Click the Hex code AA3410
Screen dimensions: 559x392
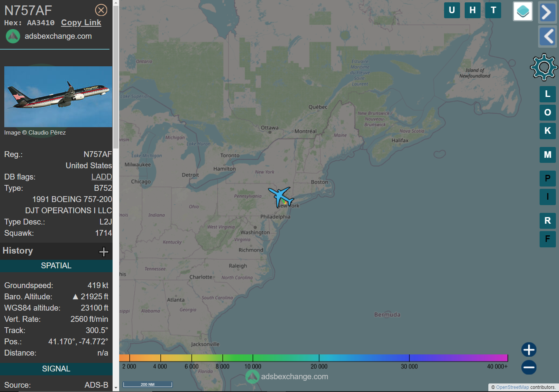[41, 23]
